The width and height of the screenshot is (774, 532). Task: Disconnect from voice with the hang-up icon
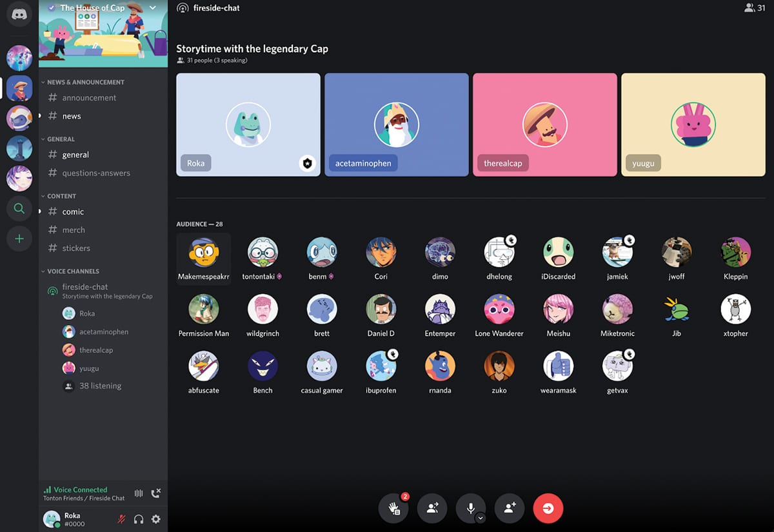click(x=155, y=493)
